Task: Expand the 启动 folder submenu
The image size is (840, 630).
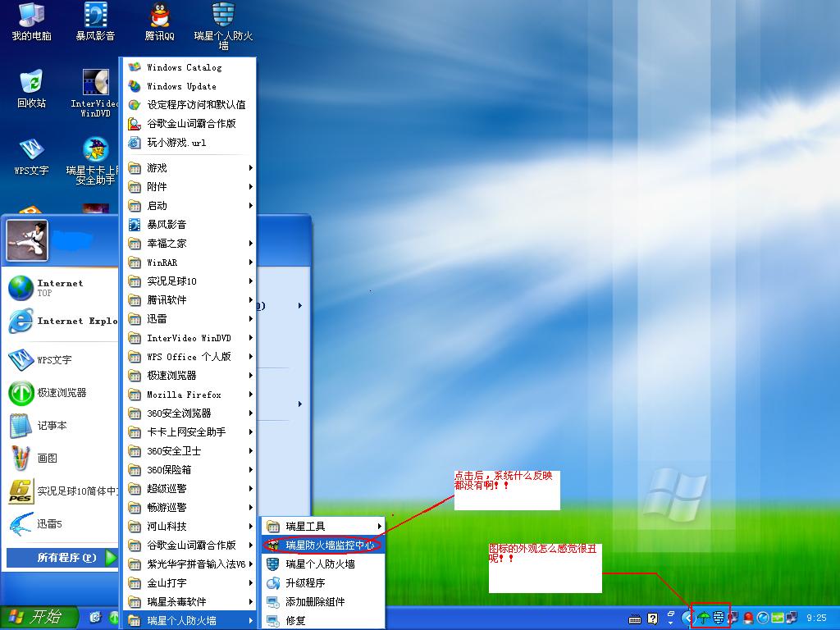Action: 189,206
